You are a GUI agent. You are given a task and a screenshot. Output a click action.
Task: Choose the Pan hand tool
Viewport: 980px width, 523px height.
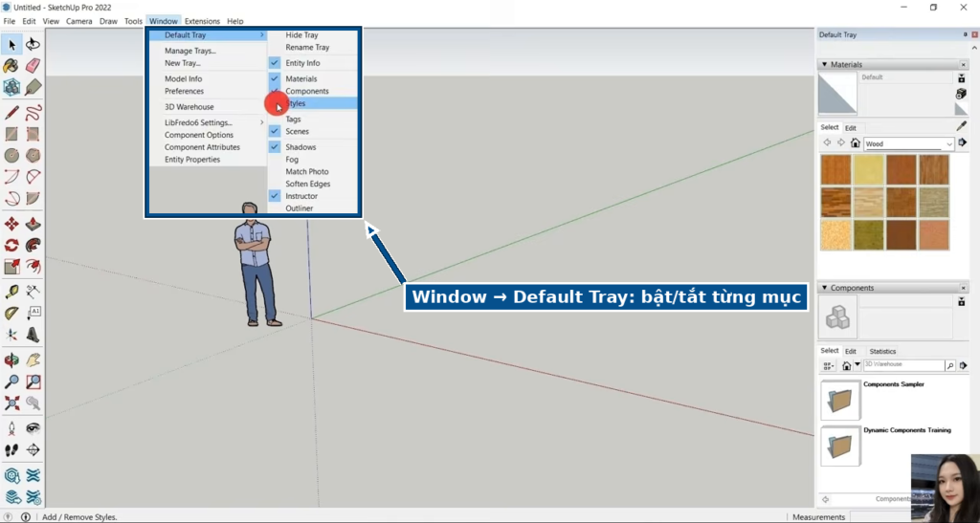[x=33, y=360]
